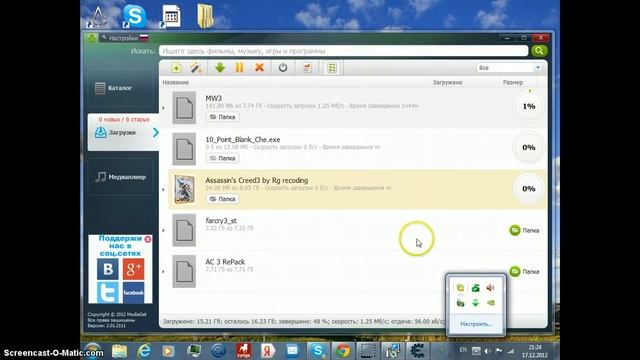
Task: Click the EN language indicator
Action: (463, 350)
